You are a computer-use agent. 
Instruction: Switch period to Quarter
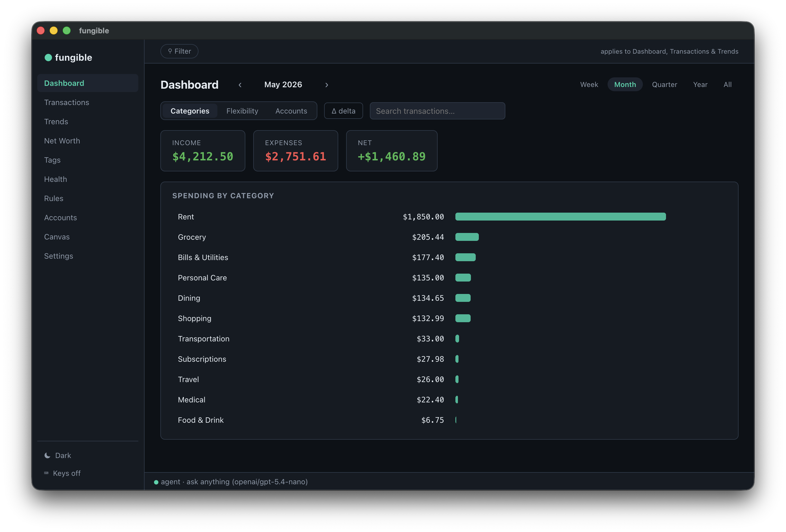(664, 84)
